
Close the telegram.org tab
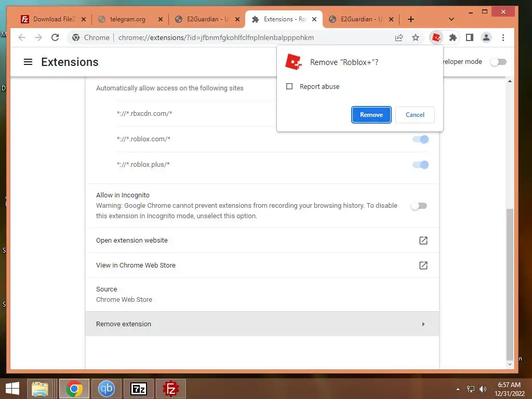pyautogui.click(x=161, y=19)
